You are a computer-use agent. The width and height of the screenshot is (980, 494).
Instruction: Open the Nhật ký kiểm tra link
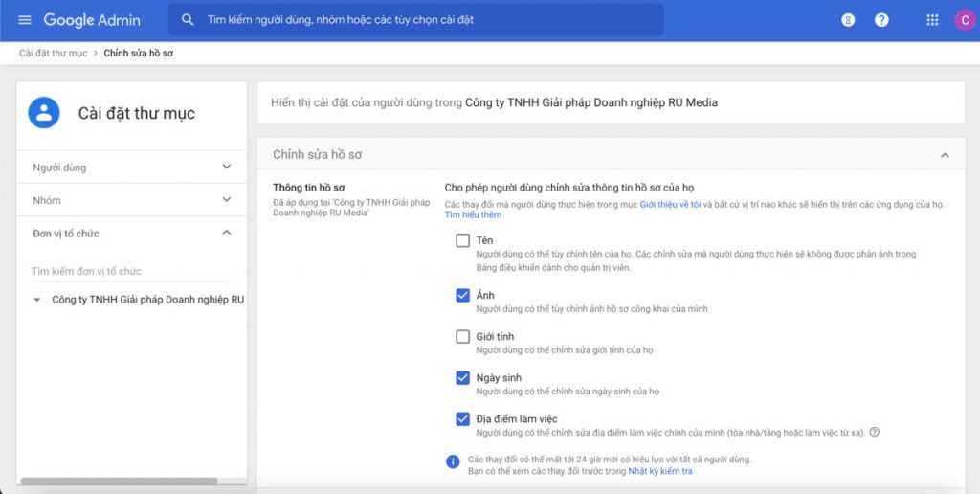pyautogui.click(x=660, y=471)
